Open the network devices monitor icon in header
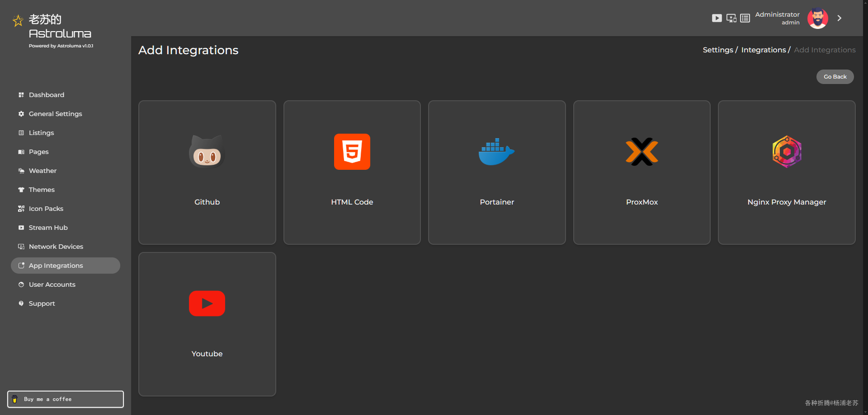This screenshot has height=415, width=868. click(x=731, y=18)
